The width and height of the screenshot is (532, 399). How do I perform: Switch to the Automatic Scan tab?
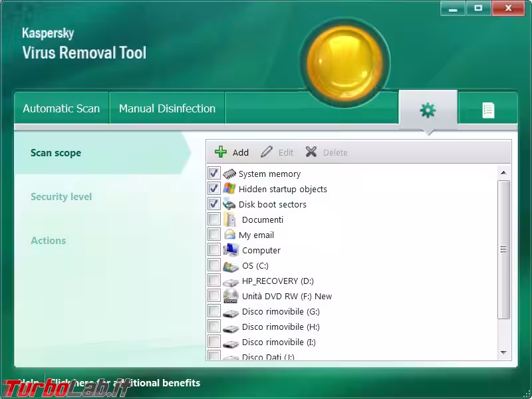click(x=61, y=108)
